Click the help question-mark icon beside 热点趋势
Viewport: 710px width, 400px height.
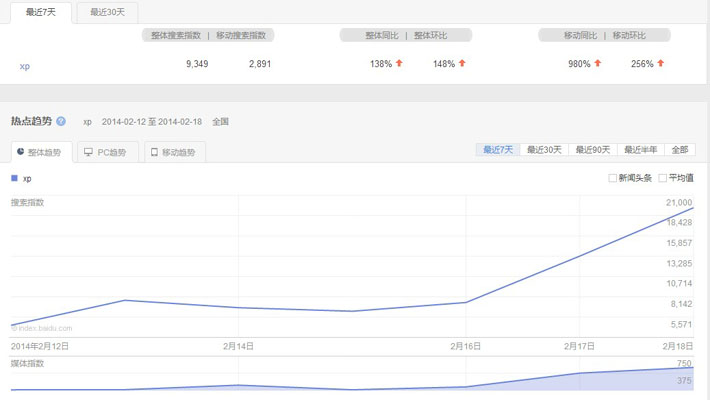(x=61, y=121)
